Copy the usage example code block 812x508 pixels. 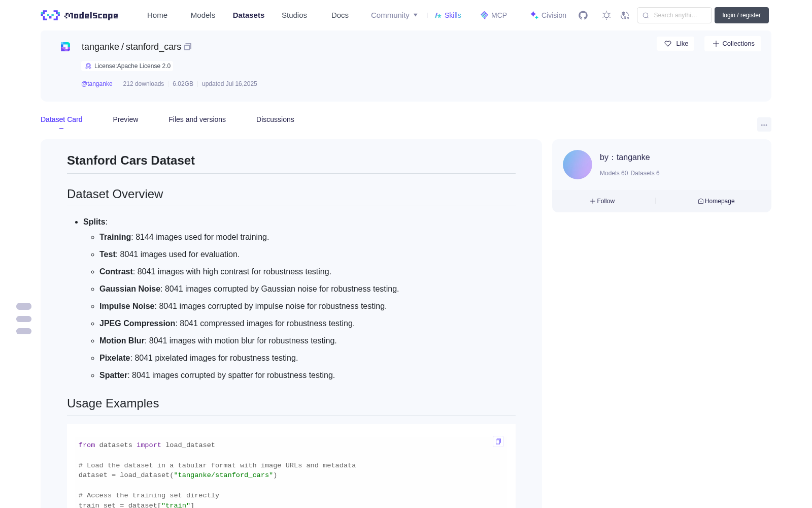(x=498, y=441)
